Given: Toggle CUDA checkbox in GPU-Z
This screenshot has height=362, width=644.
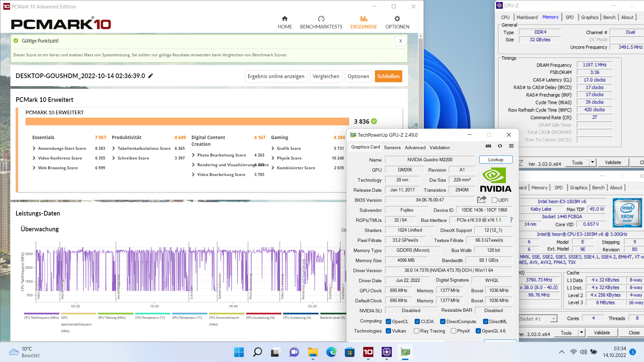Looking at the screenshot, I should pyautogui.click(x=417, y=321).
